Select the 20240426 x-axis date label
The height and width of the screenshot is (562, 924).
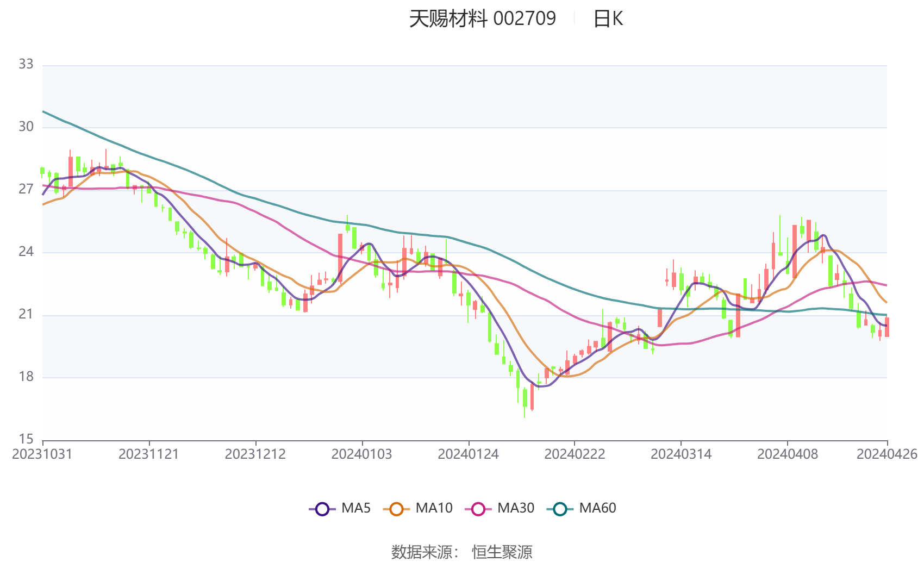(887, 454)
